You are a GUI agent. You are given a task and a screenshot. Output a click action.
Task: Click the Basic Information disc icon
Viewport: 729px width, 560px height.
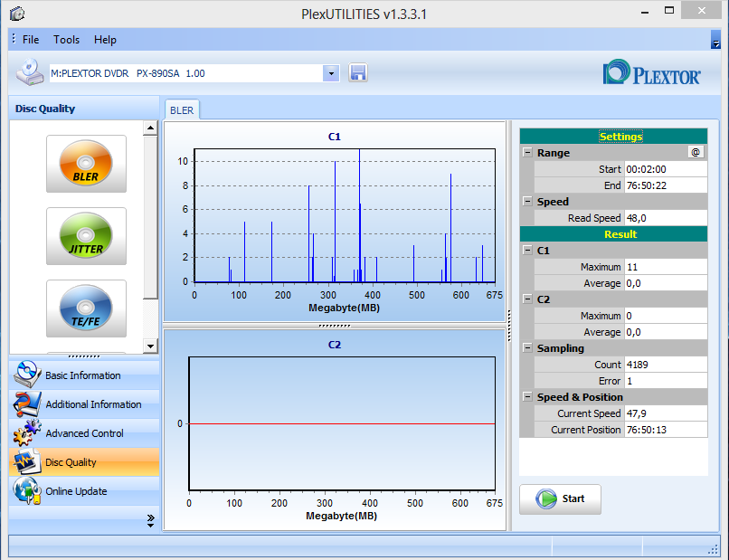click(26, 375)
